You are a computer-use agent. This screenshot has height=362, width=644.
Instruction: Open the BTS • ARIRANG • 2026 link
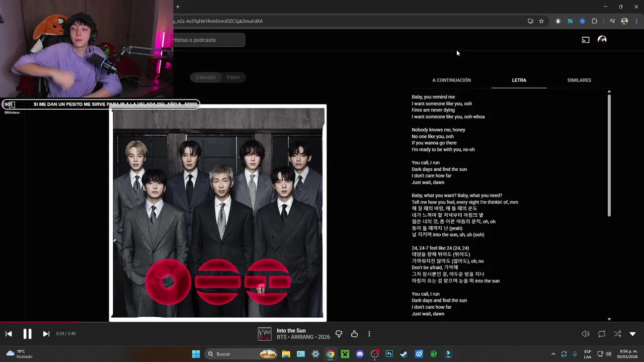(303, 337)
